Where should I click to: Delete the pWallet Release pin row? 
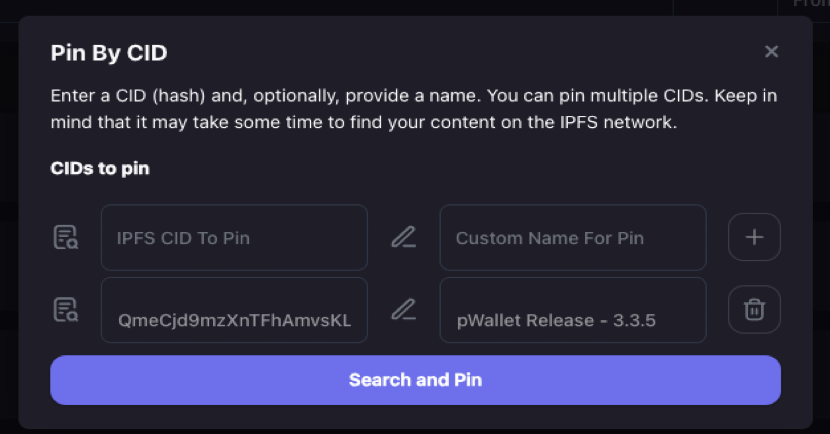coord(754,310)
